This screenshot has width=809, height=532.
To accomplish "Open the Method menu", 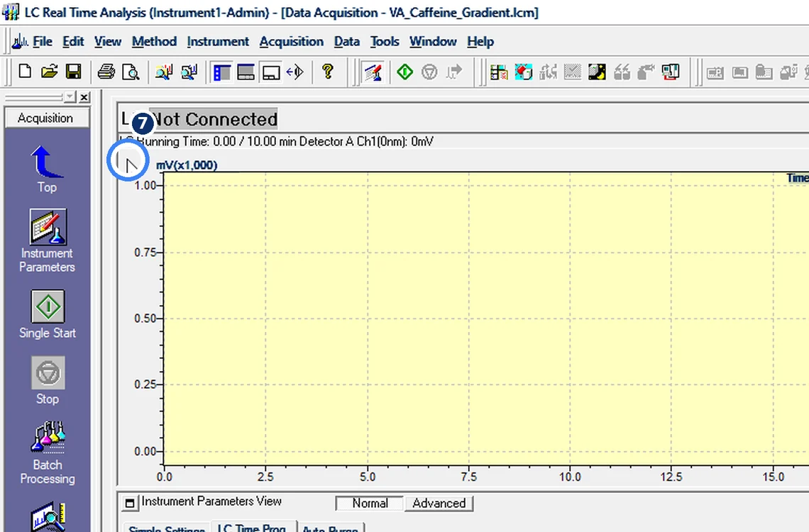I will (154, 41).
